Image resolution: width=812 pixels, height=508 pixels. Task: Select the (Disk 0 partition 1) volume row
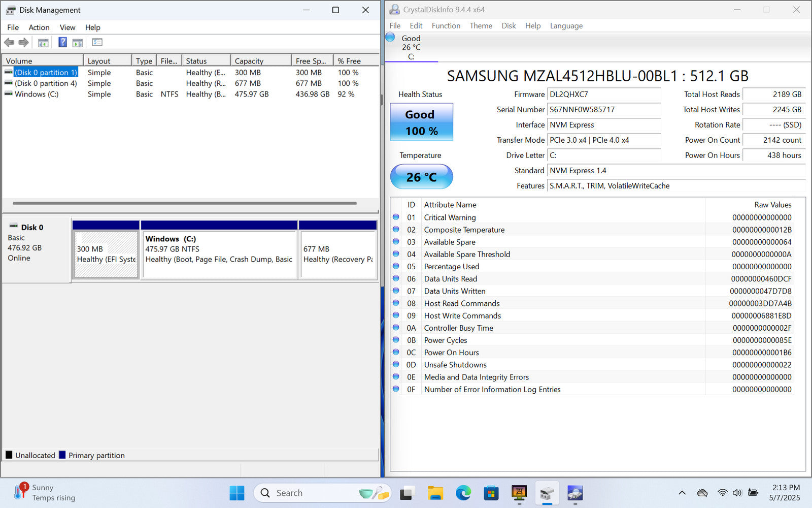[x=190, y=72]
